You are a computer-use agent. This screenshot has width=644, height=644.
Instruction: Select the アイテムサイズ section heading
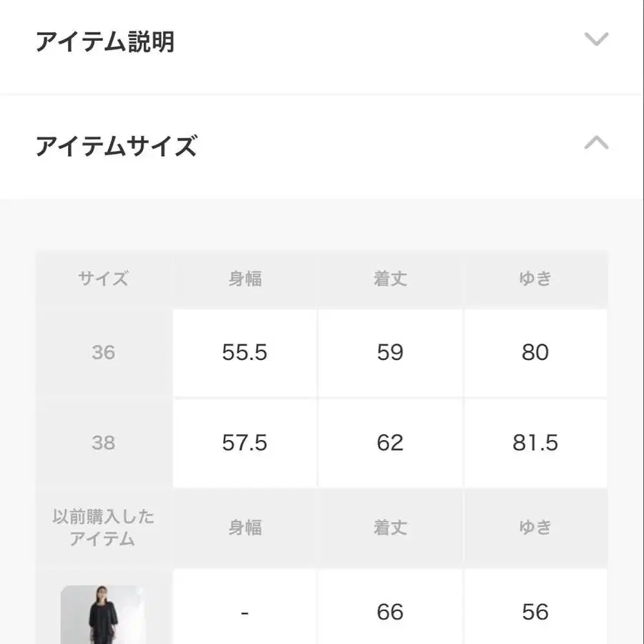(118, 146)
